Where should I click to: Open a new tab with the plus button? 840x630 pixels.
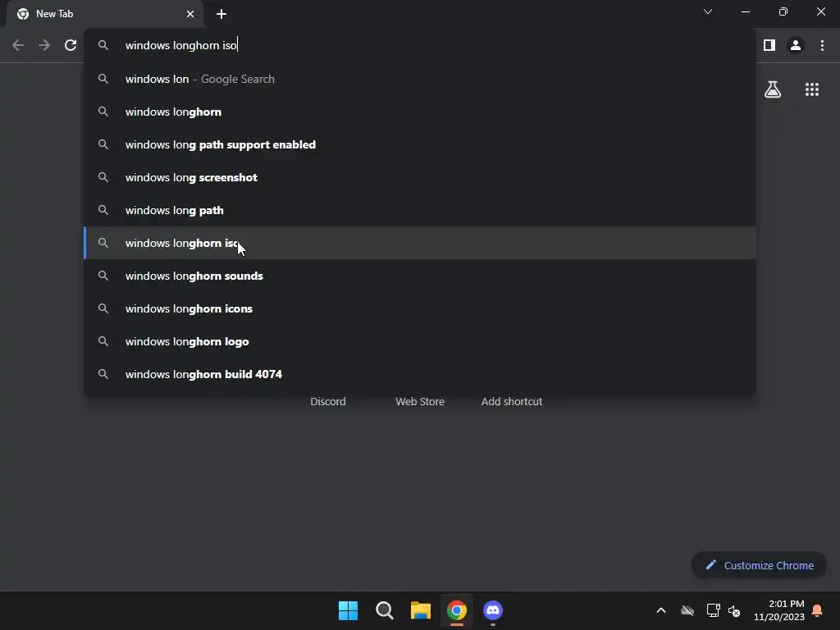221,14
